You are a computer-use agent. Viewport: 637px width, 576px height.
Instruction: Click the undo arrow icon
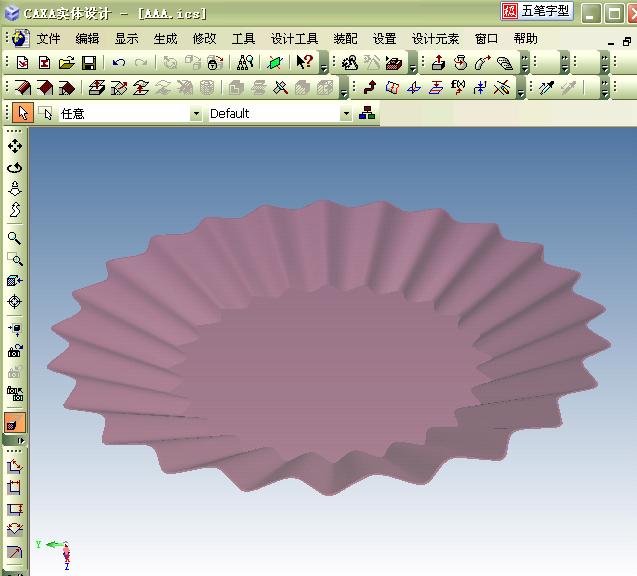[119, 63]
